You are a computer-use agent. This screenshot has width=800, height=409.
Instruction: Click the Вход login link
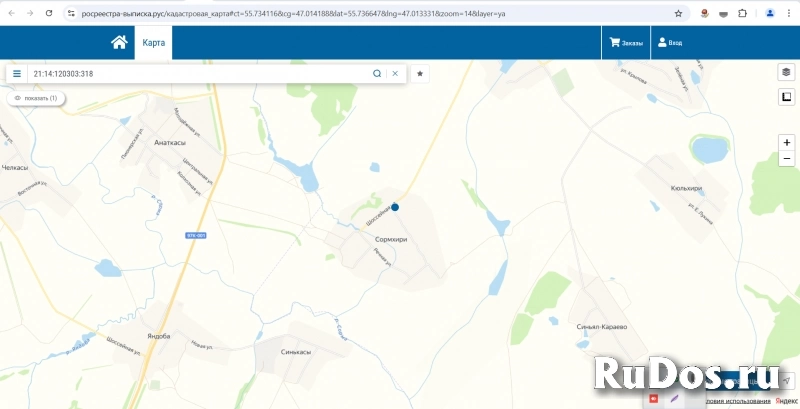click(668, 43)
